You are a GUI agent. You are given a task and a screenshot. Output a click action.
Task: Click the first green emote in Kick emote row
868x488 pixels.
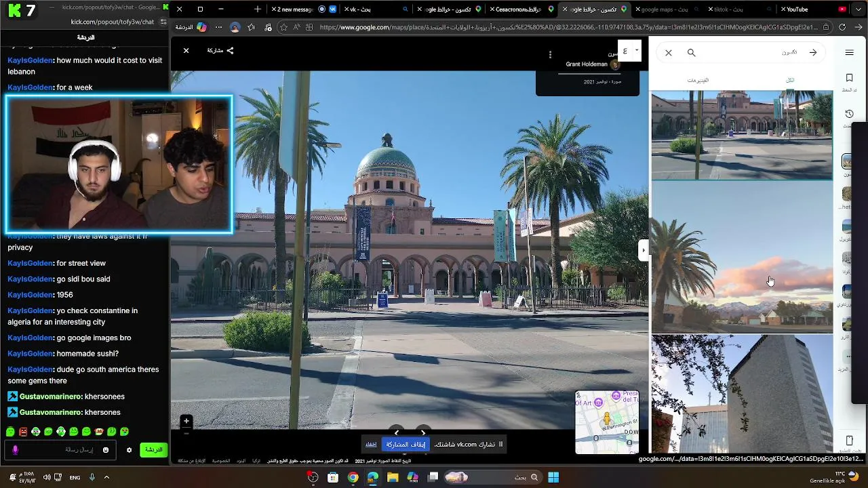click(11, 432)
